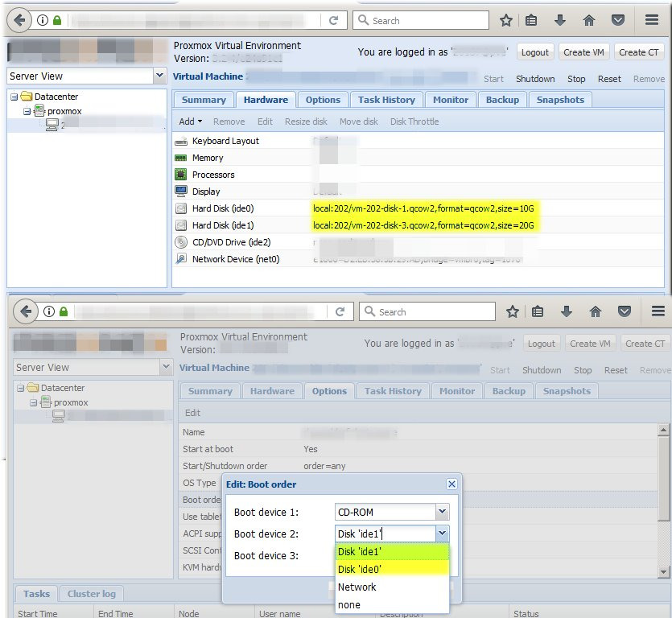The height and width of the screenshot is (618, 672).
Task: Open the Server View dropdown in top window
Action: coord(159,76)
